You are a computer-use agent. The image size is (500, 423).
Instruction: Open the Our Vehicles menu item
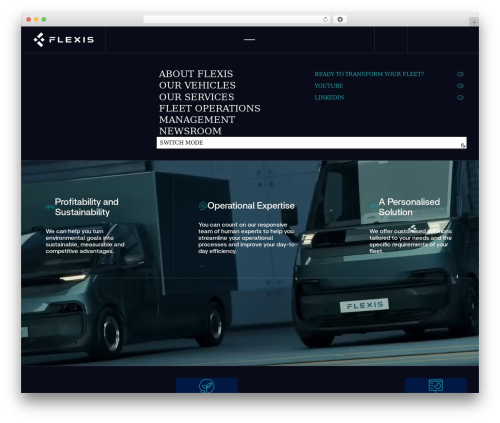click(197, 85)
